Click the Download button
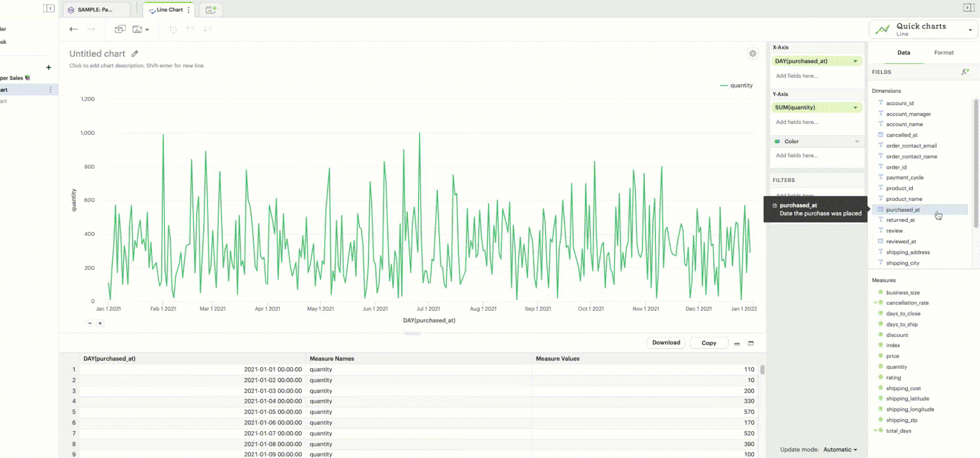 [x=666, y=343]
